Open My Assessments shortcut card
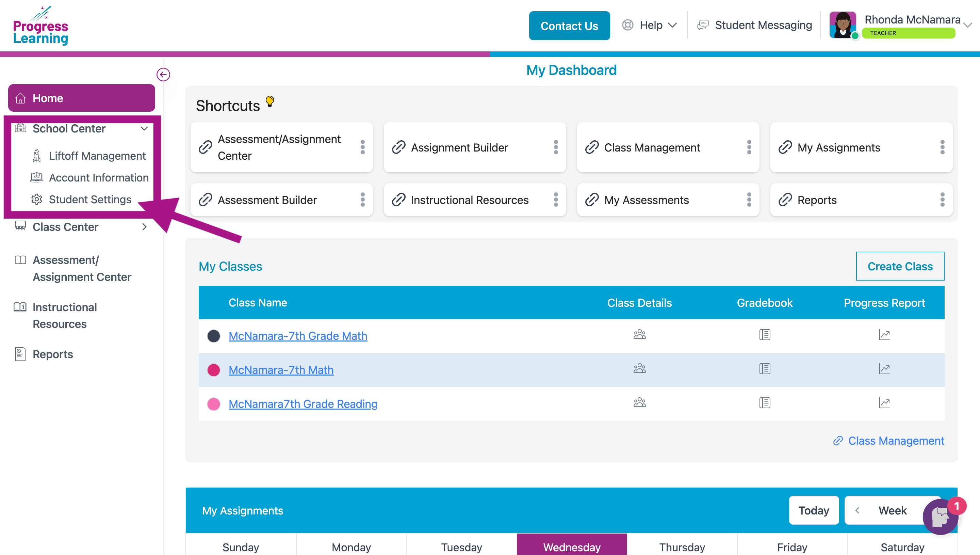 point(668,200)
